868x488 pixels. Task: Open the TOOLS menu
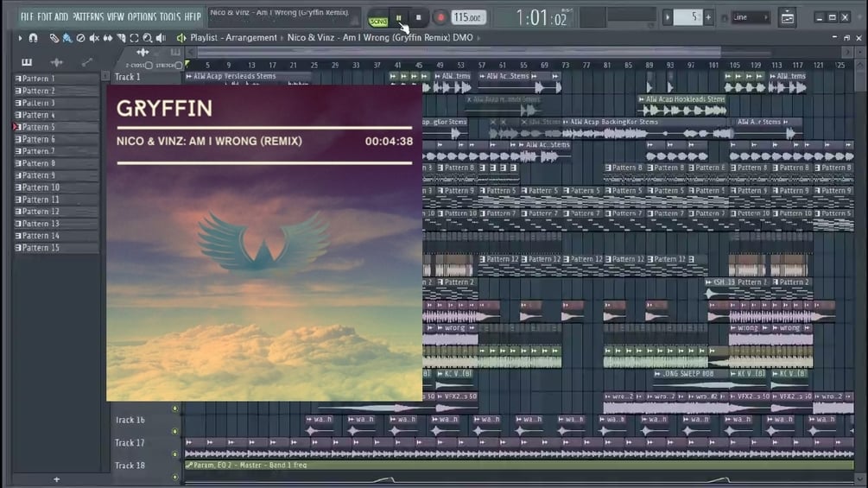[170, 17]
